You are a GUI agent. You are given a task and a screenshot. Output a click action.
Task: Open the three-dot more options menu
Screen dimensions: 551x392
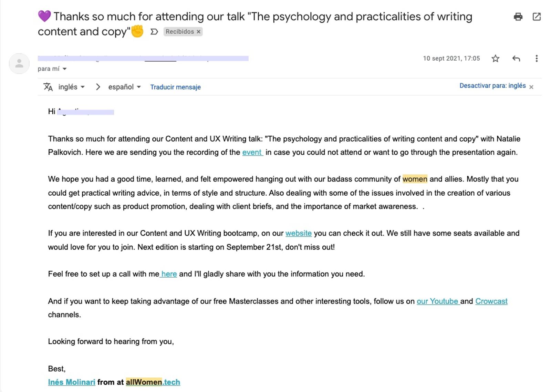tap(536, 59)
